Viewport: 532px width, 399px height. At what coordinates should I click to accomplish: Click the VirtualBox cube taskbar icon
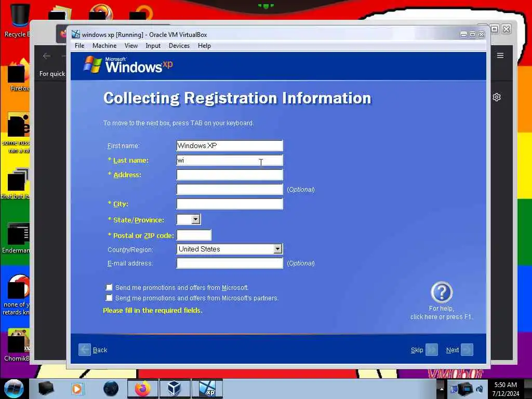[175, 389]
